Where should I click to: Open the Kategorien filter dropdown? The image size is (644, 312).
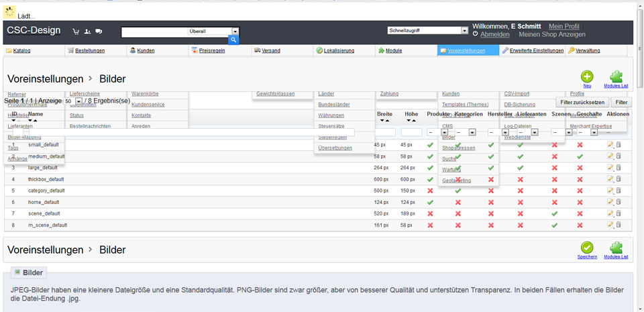click(465, 133)
